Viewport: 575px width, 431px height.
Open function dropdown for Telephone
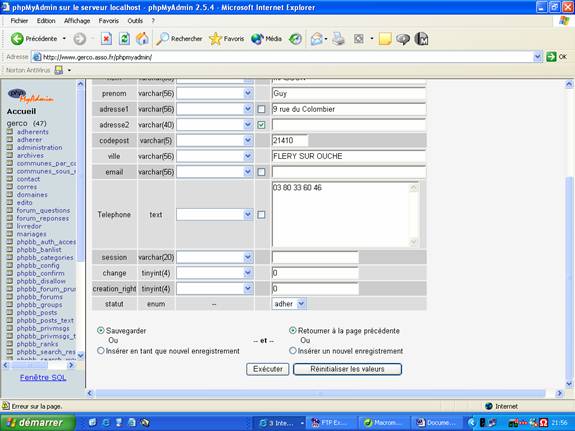coord(215,215)
